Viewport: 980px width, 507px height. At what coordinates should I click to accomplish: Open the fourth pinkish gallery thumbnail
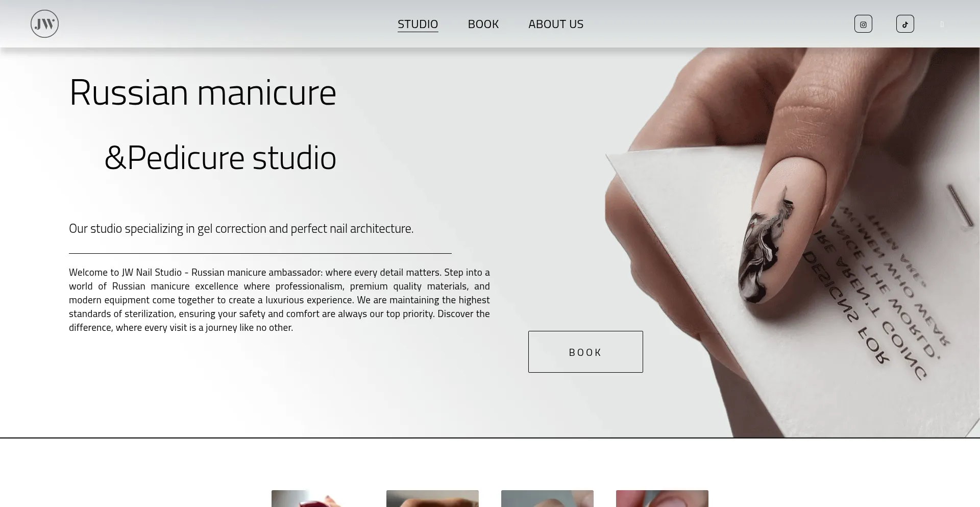pyautogui.click(x=662, y=498)
